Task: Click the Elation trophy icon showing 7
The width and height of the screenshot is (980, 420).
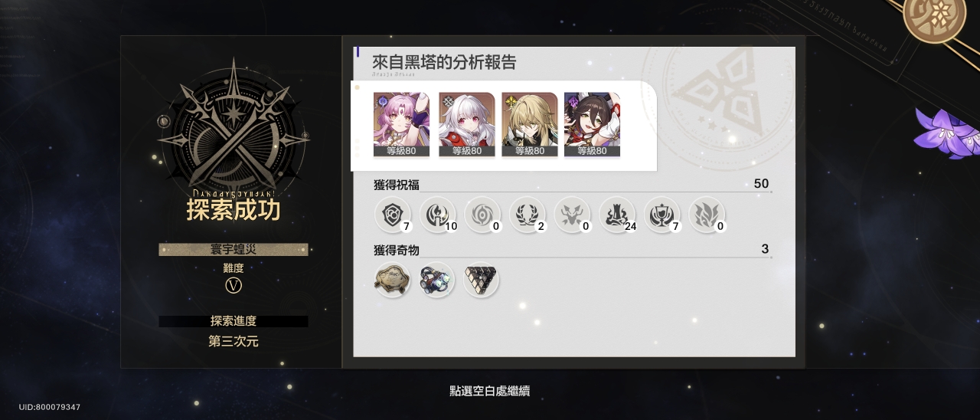Action: click(662, 214)
